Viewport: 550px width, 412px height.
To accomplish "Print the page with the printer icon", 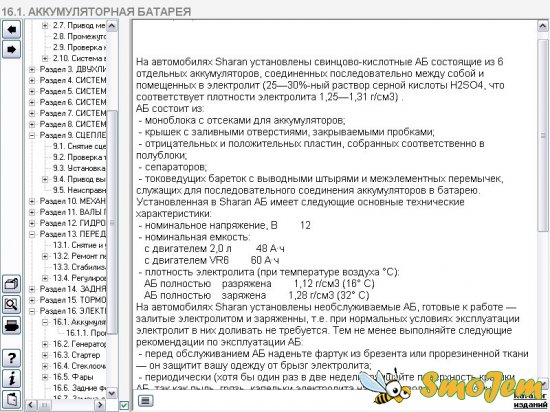I will tap(12, 326).
